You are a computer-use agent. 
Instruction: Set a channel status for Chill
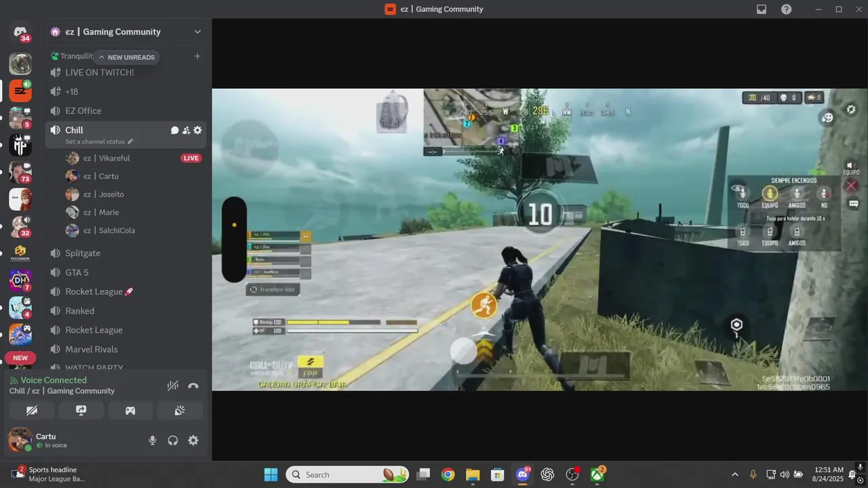[99, 142]
